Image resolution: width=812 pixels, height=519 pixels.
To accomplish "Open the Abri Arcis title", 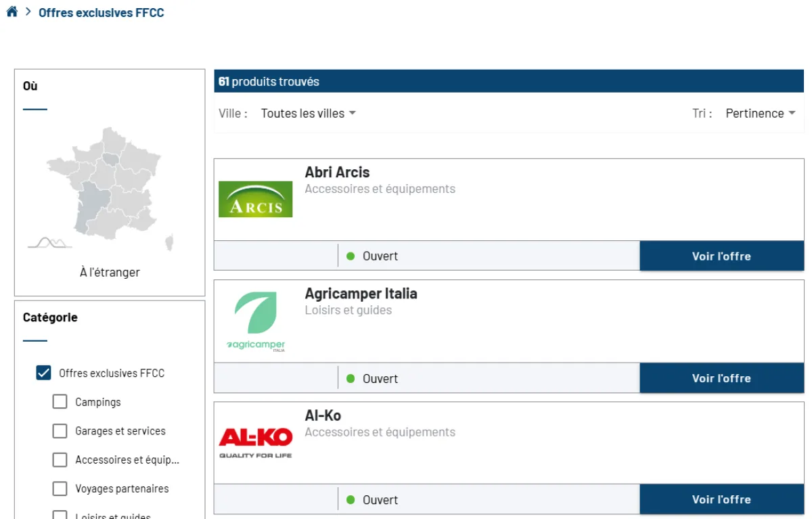I will pos(337,173).
